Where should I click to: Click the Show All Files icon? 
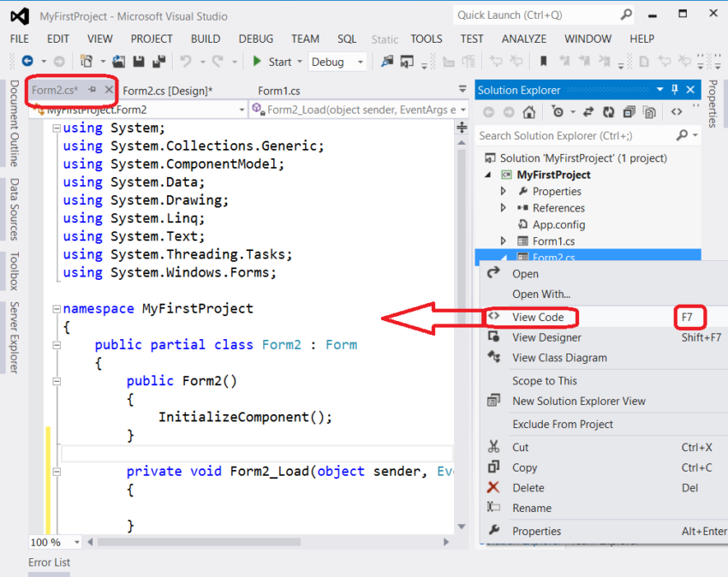tap(650, 112)
